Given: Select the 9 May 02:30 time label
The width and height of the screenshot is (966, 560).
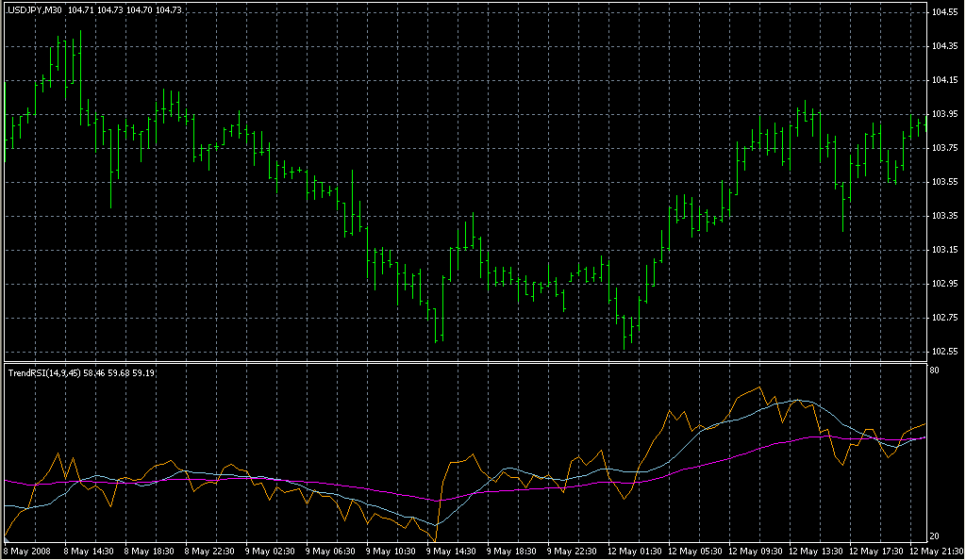Looking at the screenshot, I should 270,551.
